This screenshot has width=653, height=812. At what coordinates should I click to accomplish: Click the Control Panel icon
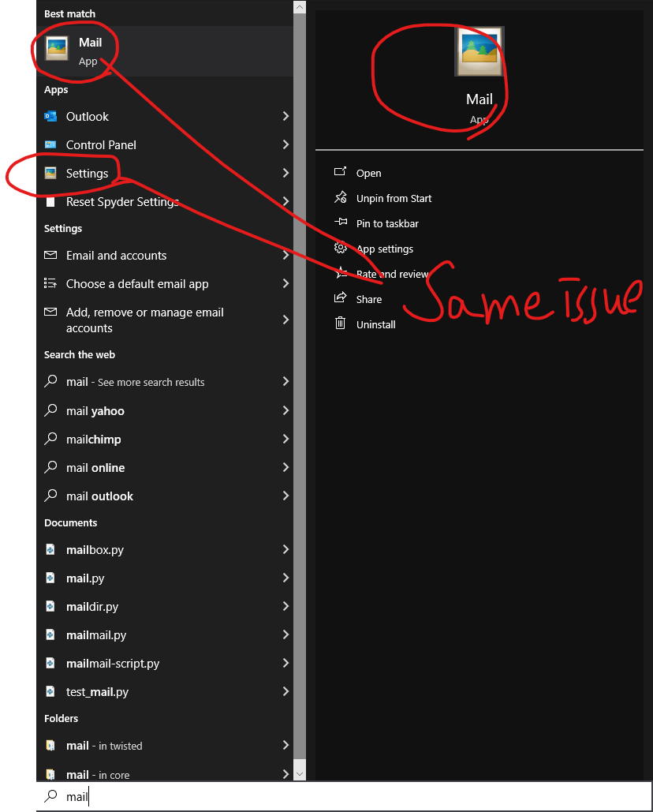pyautogui.click(x=50, y=145)
